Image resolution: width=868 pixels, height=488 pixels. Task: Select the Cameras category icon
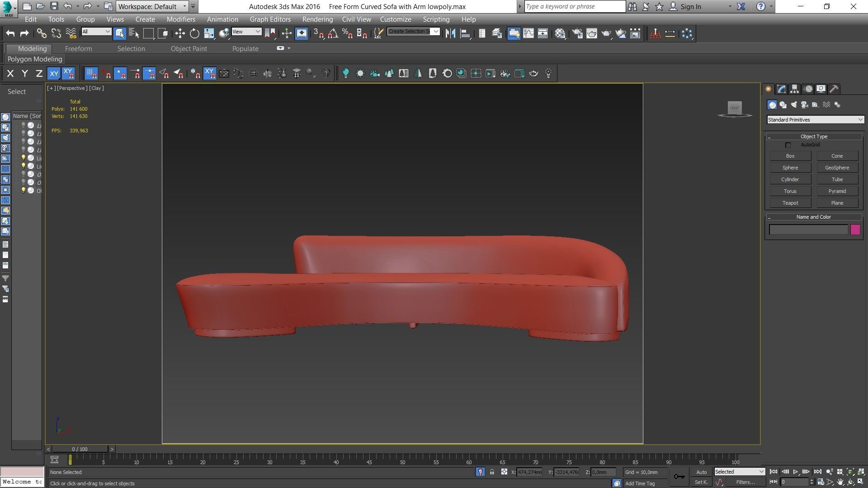[x=805, y=105]
